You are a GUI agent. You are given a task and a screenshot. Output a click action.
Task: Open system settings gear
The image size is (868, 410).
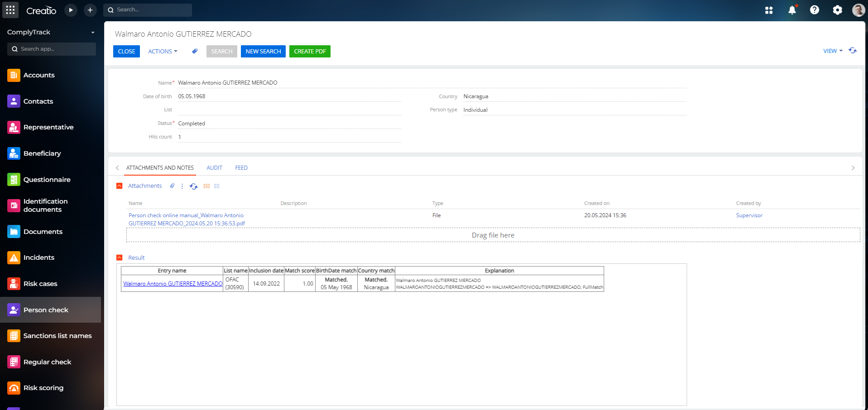[x=837, y=10]
